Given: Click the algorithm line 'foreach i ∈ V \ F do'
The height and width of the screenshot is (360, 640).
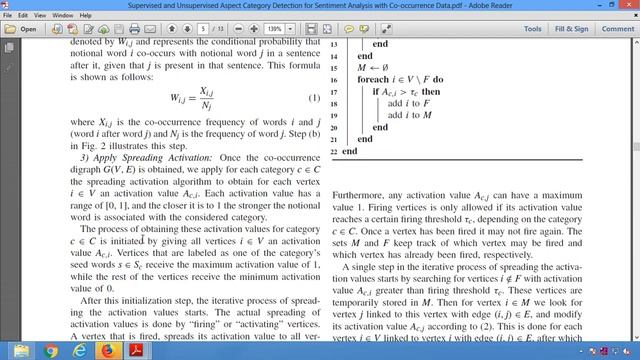Looking at the screenshot, I should click(x=400, y=79).
